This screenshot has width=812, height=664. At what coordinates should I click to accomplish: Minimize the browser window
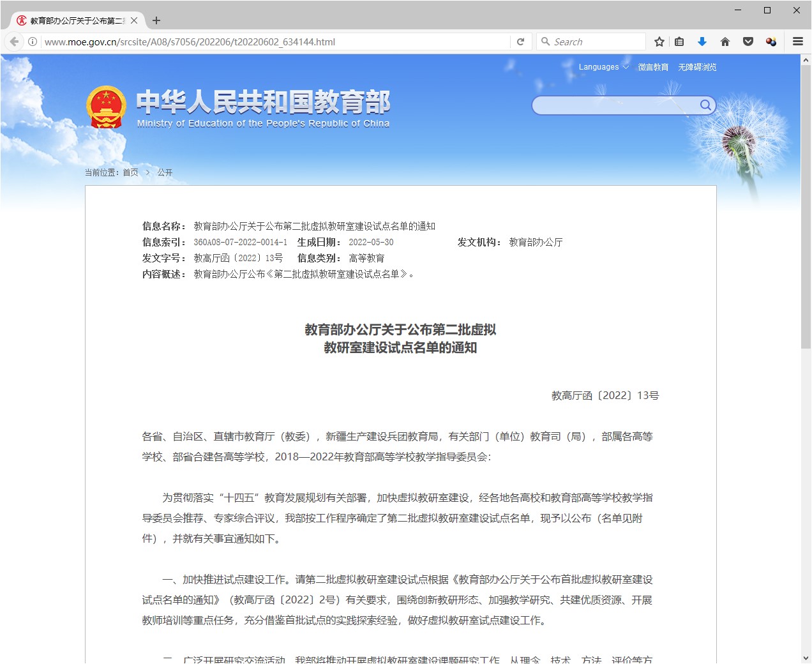coord(738,10)
